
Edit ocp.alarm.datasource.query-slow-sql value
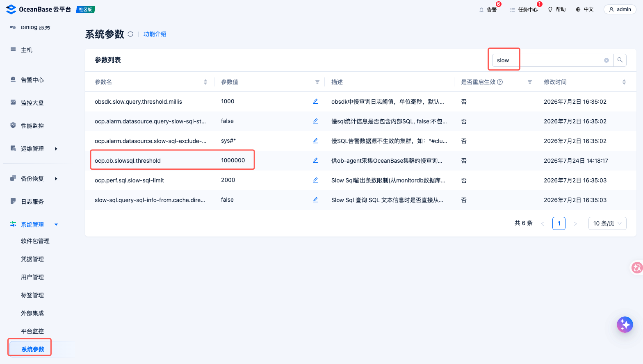click(x=315, y=121)
